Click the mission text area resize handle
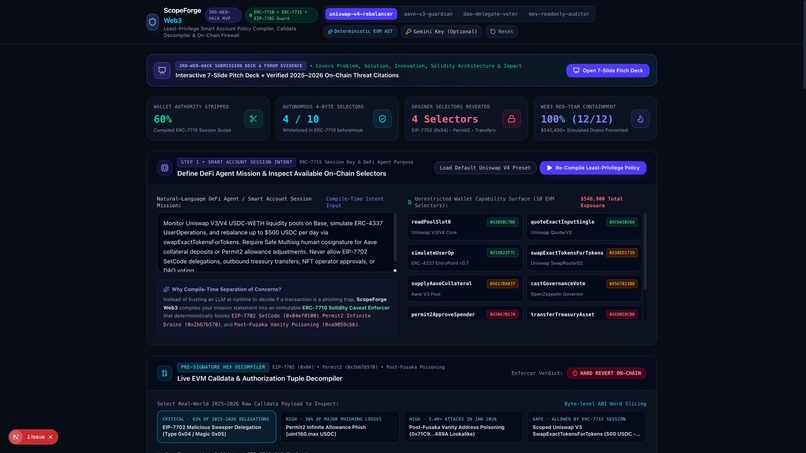The image size is (806, 453). [395, 270]
